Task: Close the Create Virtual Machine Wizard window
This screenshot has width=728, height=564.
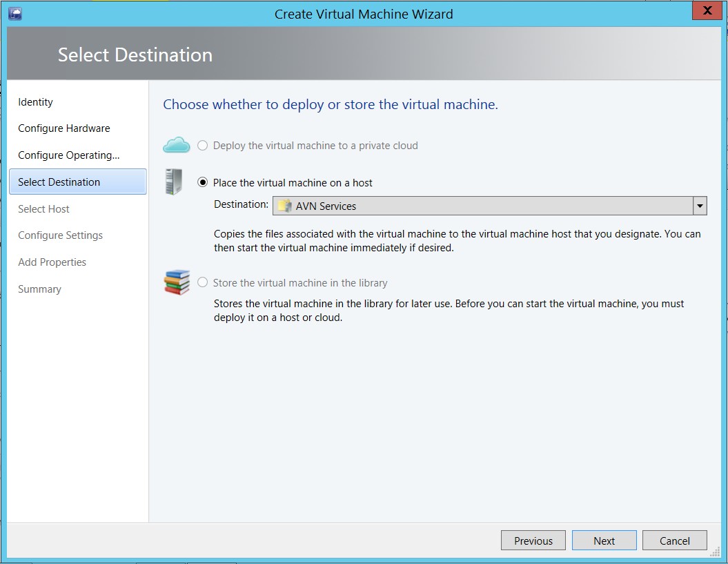Action: 707,10
